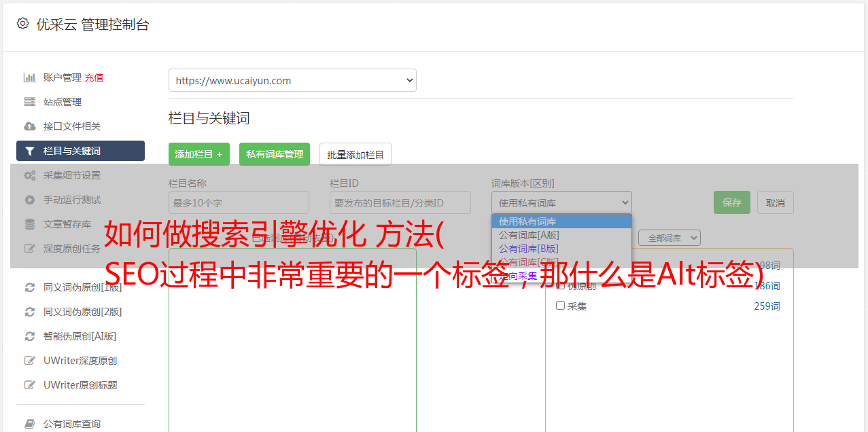Click the edit icon for UWriter原创标题

[x=29, y=385]
